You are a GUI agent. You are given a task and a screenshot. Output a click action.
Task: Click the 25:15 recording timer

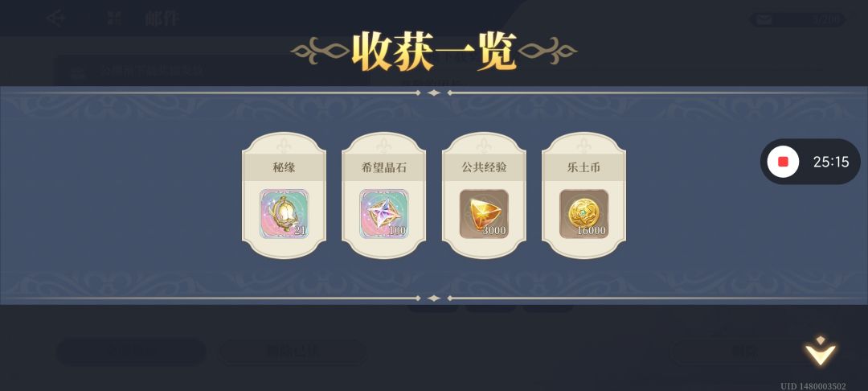[x=831, y=162]
